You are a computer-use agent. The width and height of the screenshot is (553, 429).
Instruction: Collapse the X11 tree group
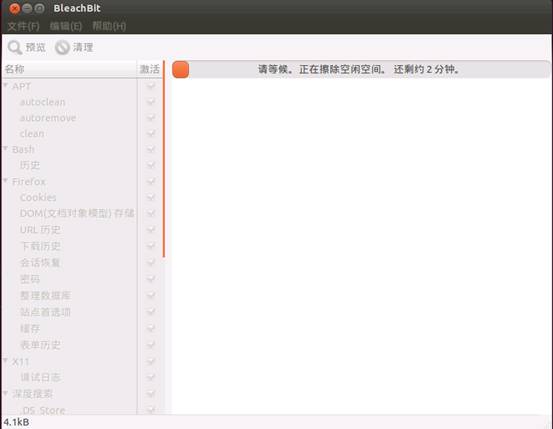(6, 361)
